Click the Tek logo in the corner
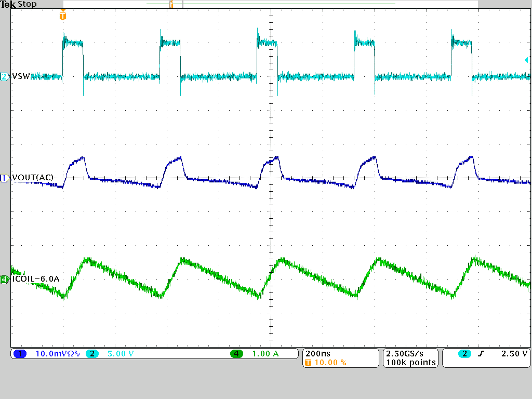 tap(8, 4)
